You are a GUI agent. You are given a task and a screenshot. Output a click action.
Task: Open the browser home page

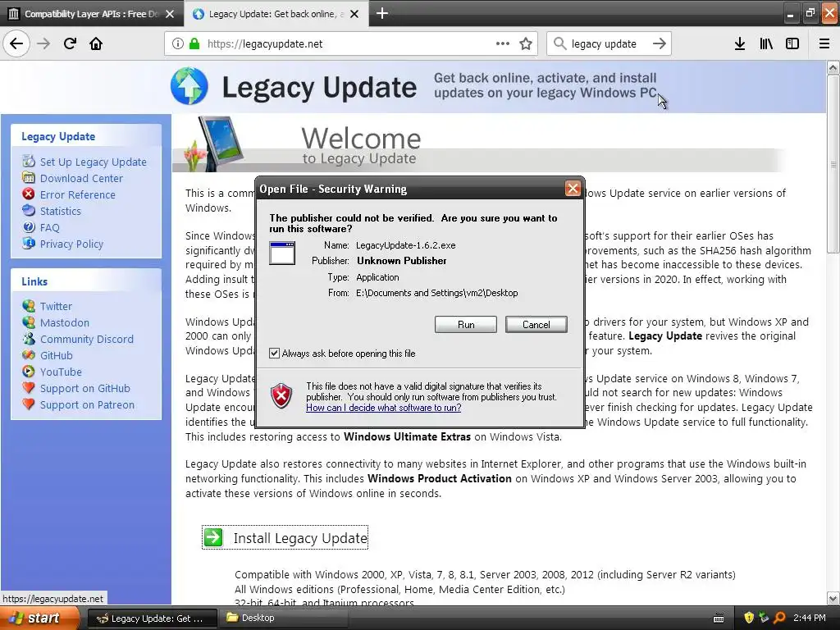click(x=96, y=43)
